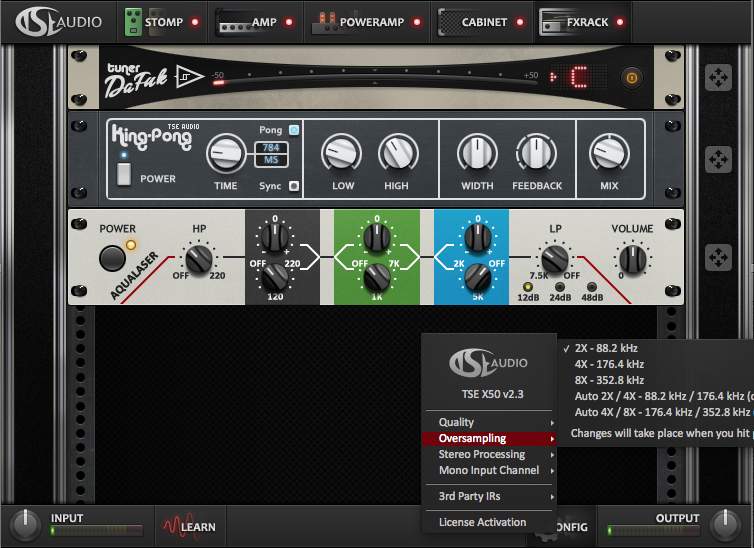754x548 pixels.
Task: Click the tuner power button icon
Action: [x=631, y=76]
